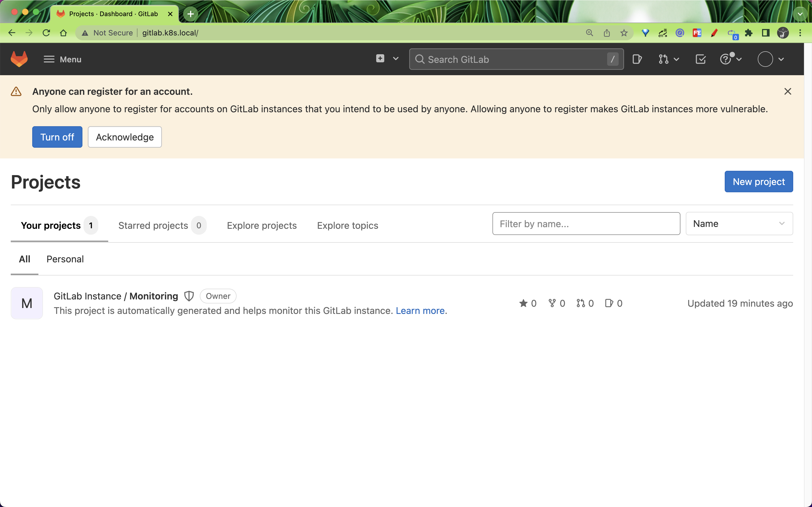
Task: Click the Learn more link
Action: pyautogui.click(x=420, y=310)
